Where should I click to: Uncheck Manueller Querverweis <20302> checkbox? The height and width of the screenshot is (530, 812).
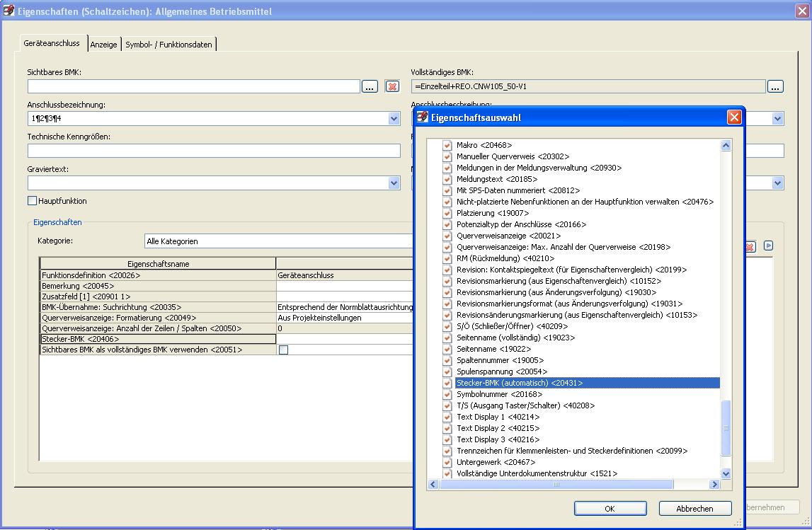click(x=447, y=156)
